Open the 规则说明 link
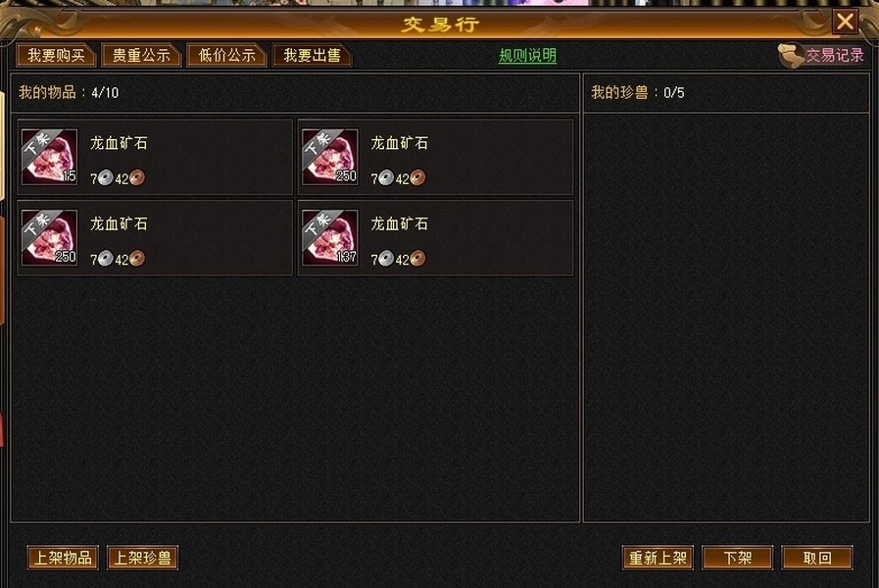Viewport: 879px width, 588px height. [x=527, y=56]
